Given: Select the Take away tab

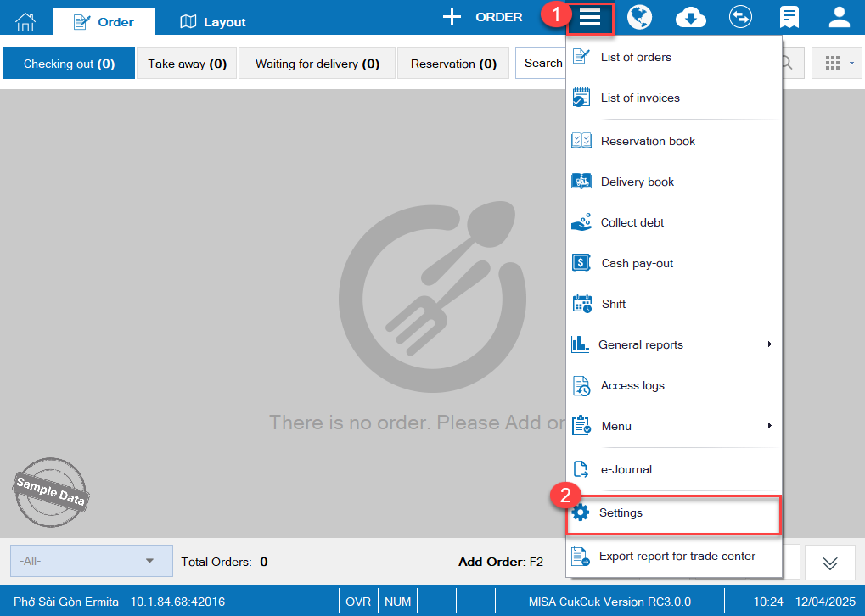Looking at the screenshot, I should [x=187, y=64].
